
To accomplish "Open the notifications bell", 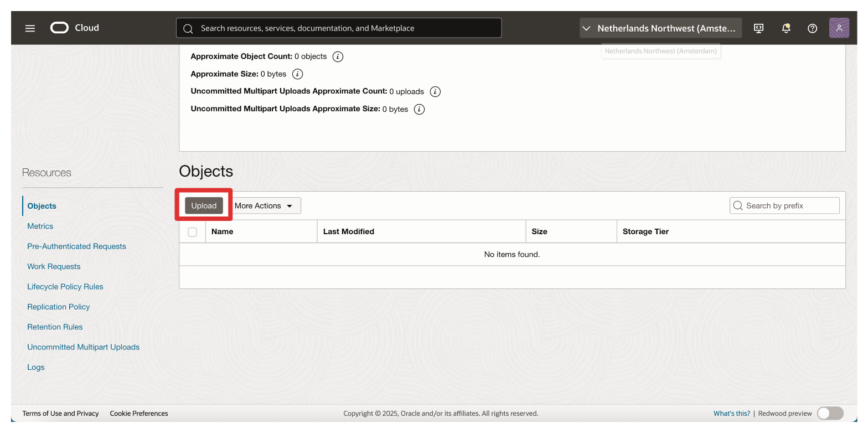I will [x=786, y=28].
